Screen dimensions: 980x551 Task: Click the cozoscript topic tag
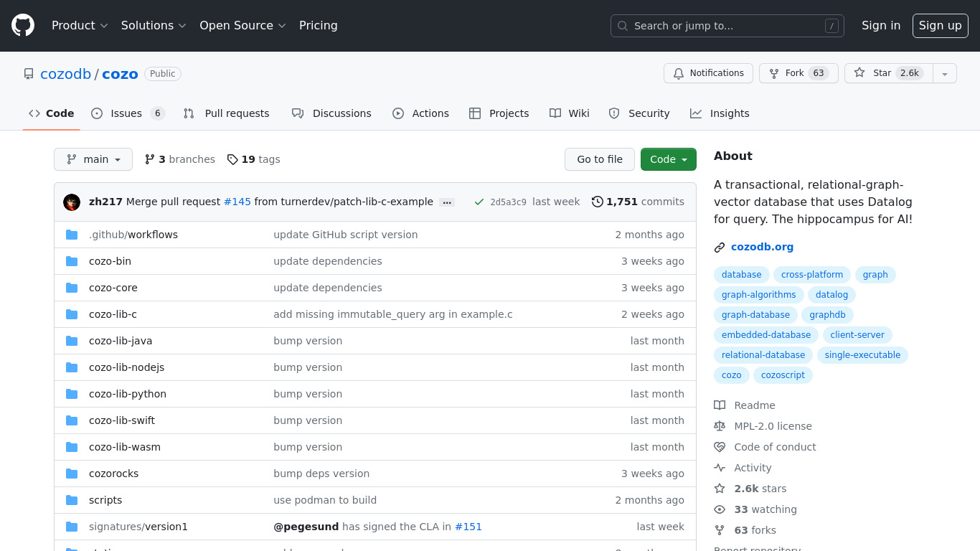(x=783, y=375)
